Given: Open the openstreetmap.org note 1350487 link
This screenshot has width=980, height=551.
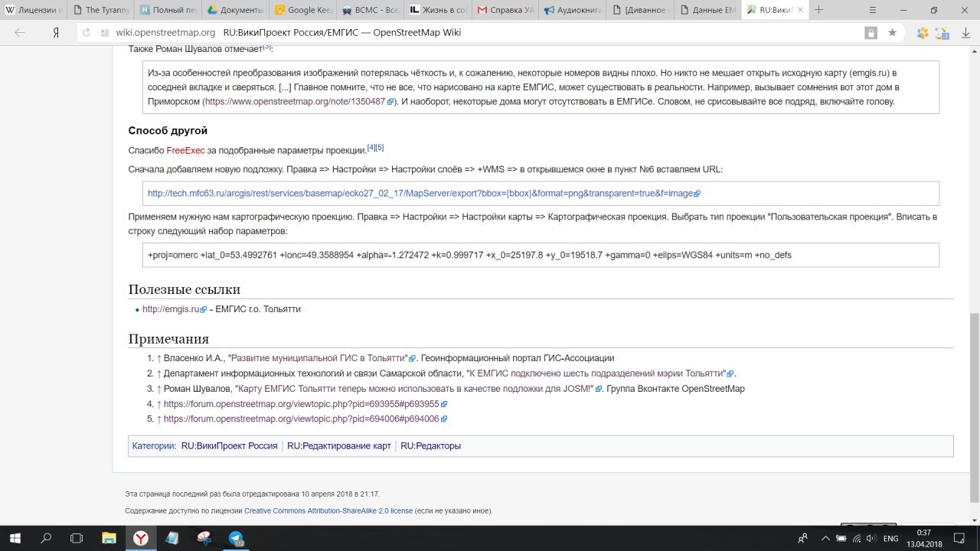Looking at the screenshot, I should pyautogui.click(x=299, y=102).
